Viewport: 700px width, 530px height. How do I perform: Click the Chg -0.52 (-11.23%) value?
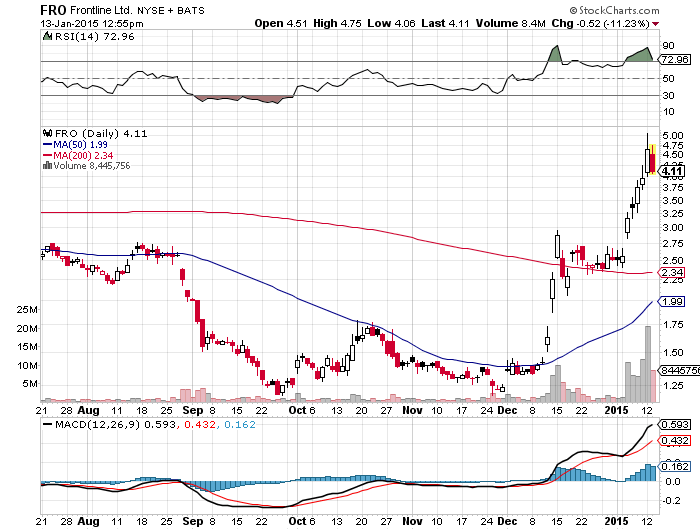pos(600,24)
